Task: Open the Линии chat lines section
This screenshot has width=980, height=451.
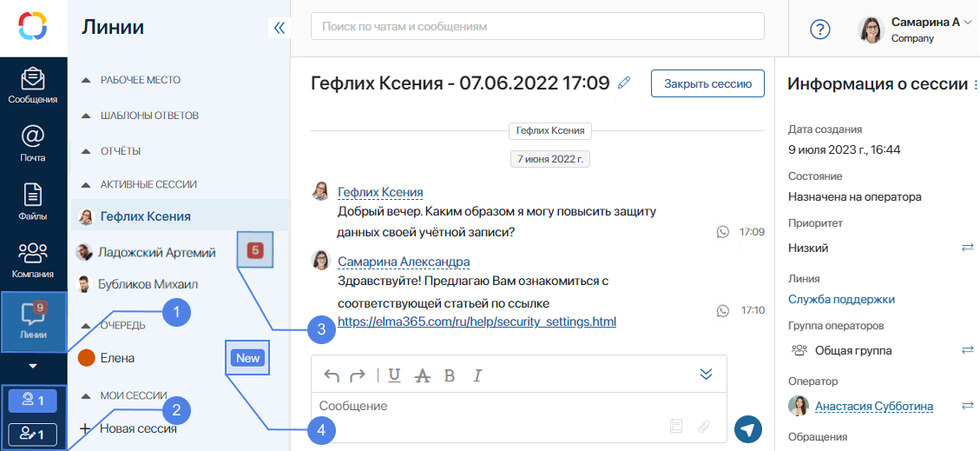Action: 33,322
